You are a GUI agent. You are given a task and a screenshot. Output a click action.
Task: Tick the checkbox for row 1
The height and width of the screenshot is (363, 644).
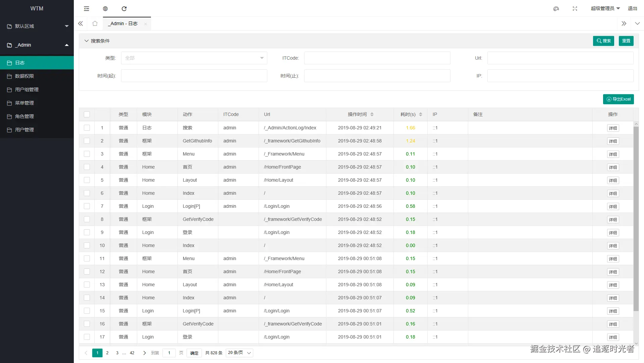click(x=87, y=128)
